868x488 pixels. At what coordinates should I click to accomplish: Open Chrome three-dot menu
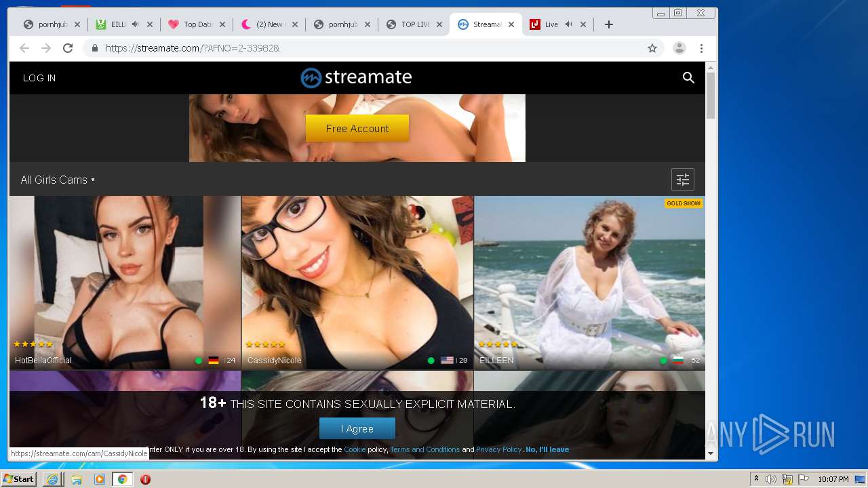[701, 48]
